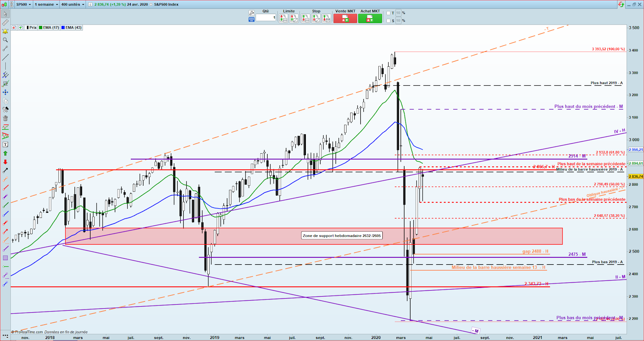Click the Achat MKT buy button
This screenshot has width=644, height=341.
click(370, 18)
